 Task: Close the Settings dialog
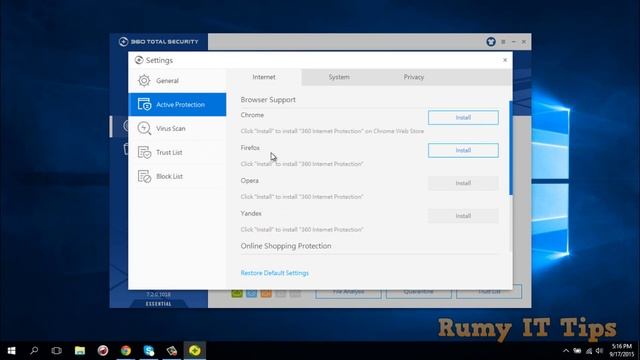point(505,60)
